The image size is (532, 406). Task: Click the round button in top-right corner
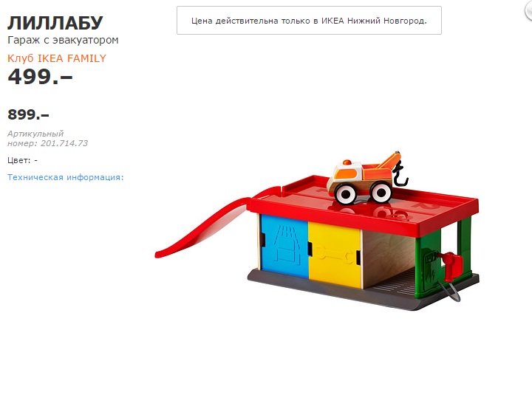pyautogui.click(x=528, y=11)
